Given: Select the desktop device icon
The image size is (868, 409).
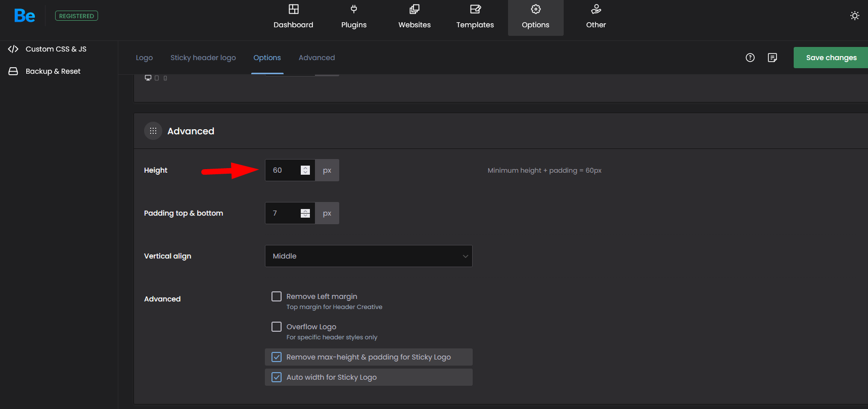Looking at the screenshot, I should click(148, 78).
